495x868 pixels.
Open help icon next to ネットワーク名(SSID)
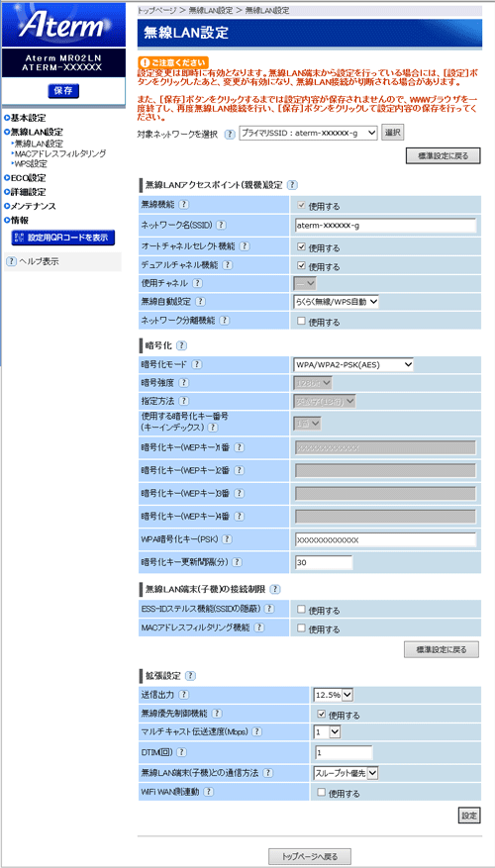pyautogui.click(x=221, y=225)
